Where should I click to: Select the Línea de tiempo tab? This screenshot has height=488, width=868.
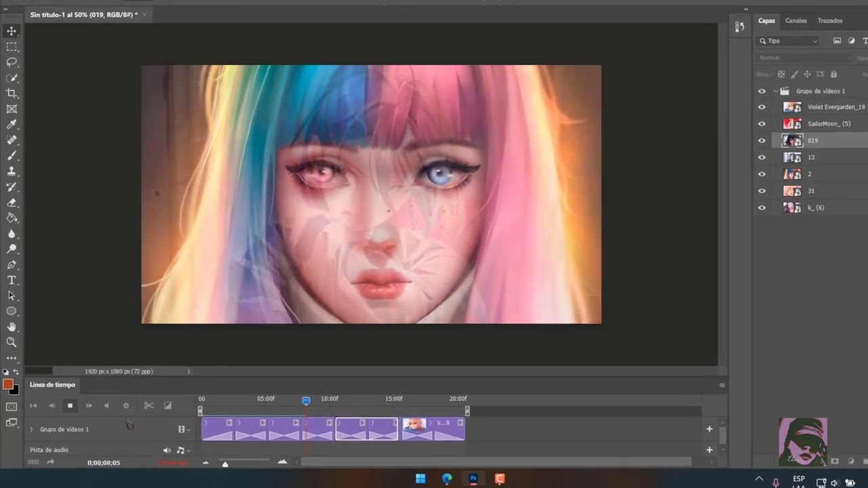pos(52,385)
